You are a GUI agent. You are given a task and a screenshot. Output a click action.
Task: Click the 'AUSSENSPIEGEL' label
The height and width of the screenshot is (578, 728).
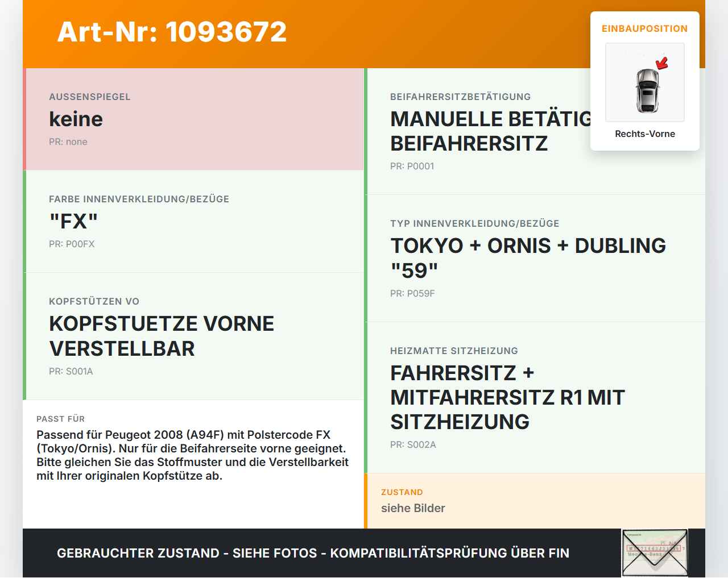pyautogui.click(x=90, y=97)
